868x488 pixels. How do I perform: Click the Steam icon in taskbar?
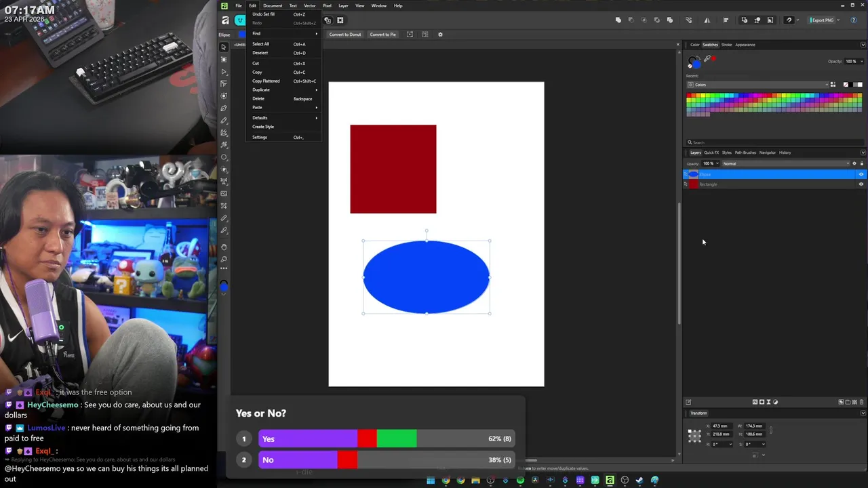point(639,481)
